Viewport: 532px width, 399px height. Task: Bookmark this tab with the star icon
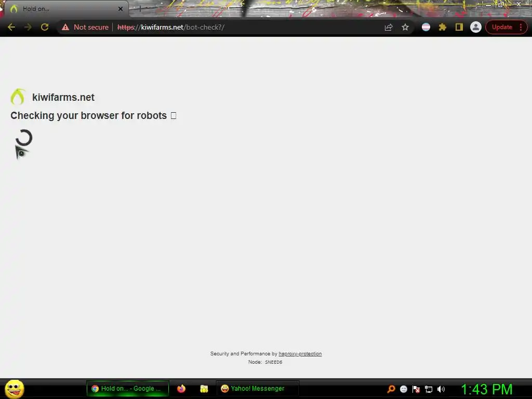405,27
